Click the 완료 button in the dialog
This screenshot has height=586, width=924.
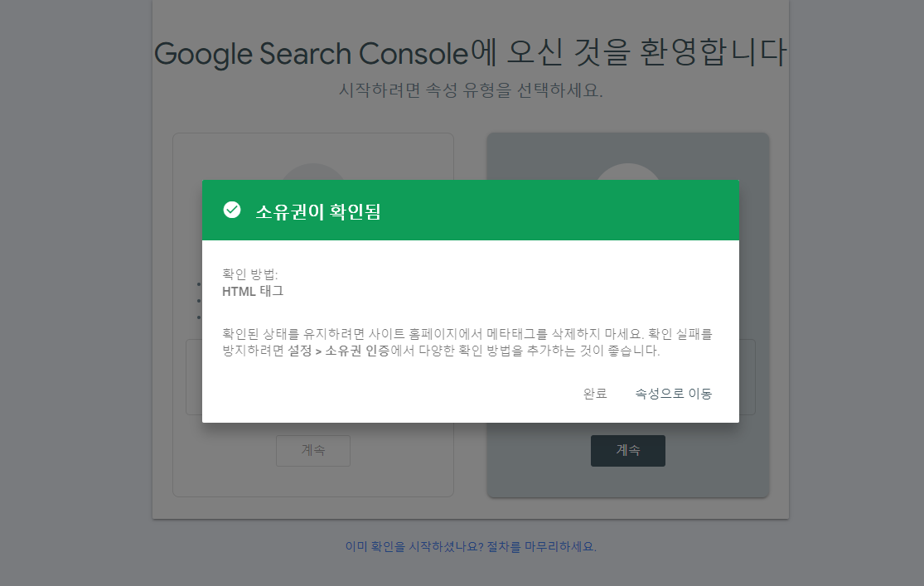click(594, 393)
